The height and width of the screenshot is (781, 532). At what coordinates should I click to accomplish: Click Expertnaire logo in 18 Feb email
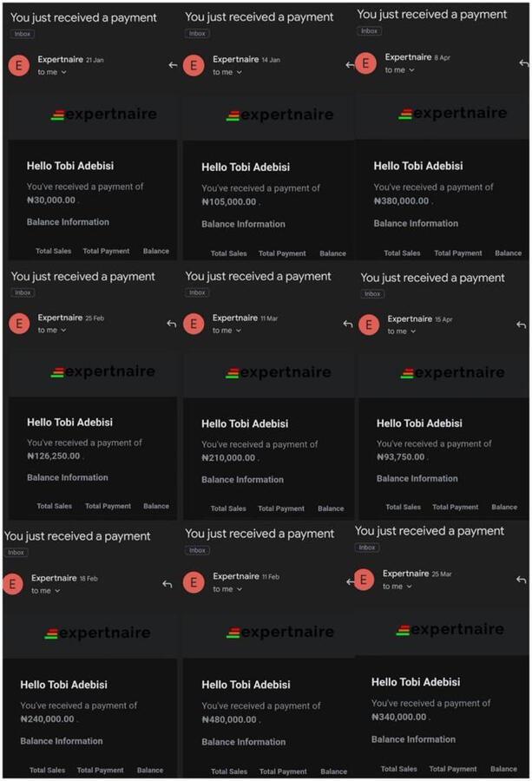point(97,633)
